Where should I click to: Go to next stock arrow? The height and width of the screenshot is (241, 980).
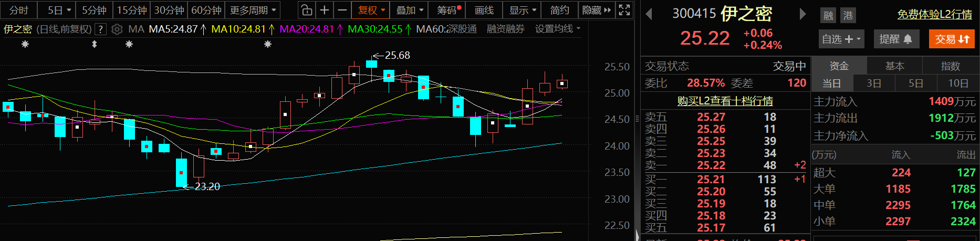click(x=802, y=14)
